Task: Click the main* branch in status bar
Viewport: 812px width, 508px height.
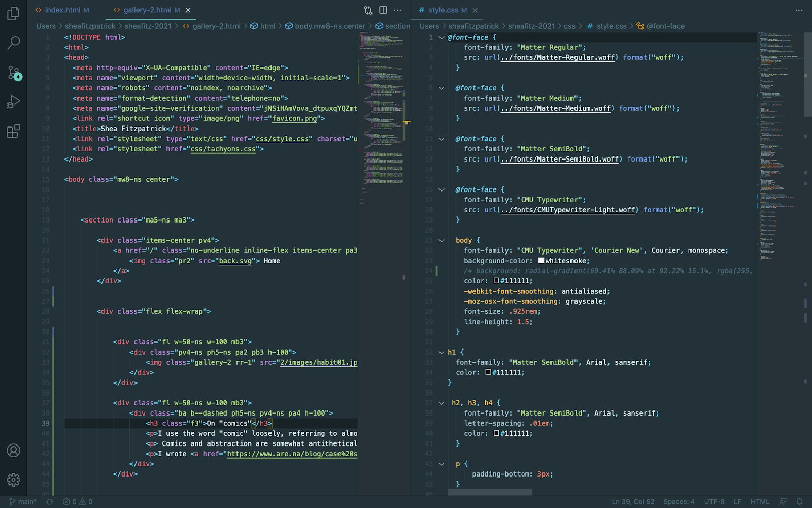Action: 23,501
